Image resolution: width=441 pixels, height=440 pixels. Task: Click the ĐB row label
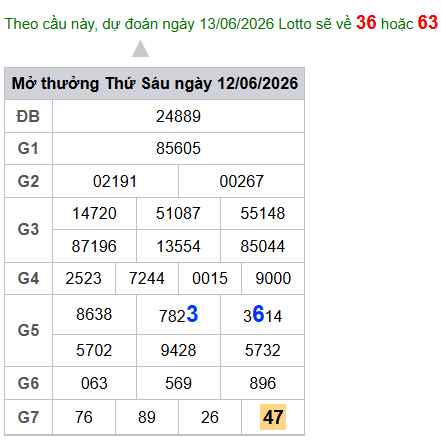click(x=28, y=116)
